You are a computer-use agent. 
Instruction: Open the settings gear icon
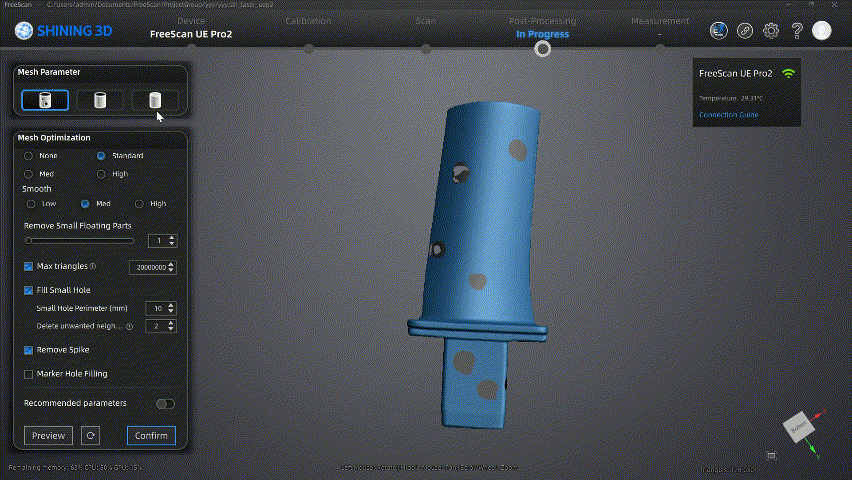pos(771,31)
